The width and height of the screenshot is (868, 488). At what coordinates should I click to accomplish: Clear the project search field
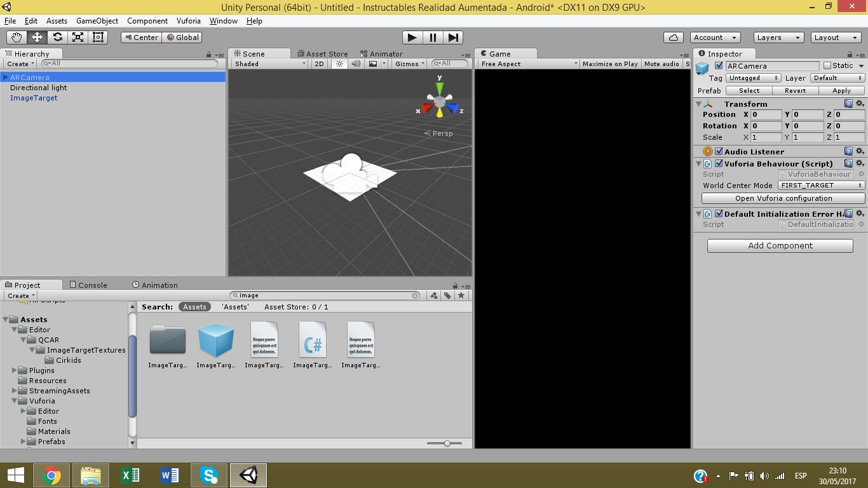[x=415, y=295]
